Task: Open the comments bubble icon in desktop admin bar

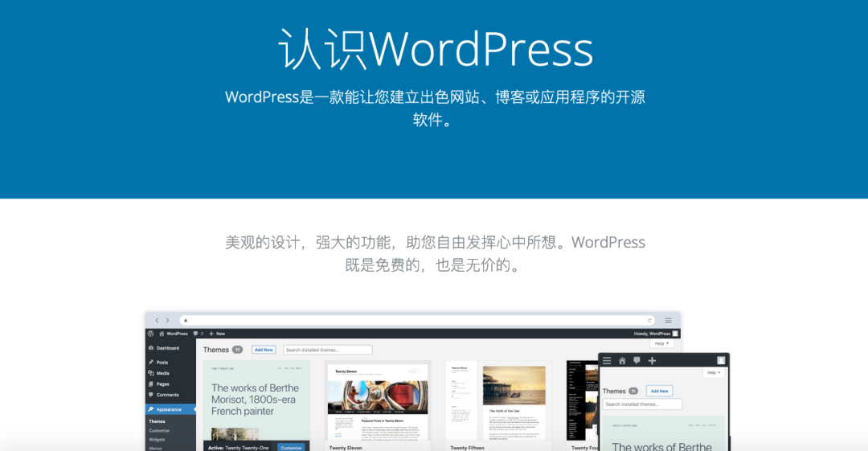Action: point(195,334)
